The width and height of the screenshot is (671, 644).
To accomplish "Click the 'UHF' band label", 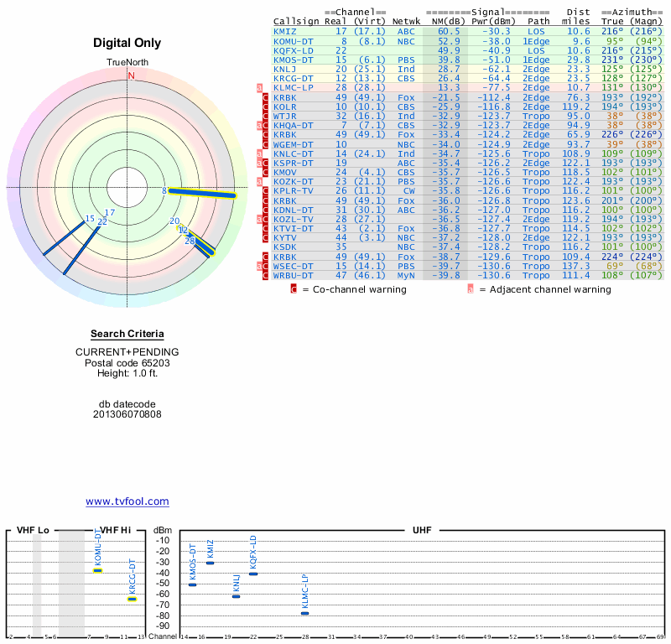I will [422, 530].
